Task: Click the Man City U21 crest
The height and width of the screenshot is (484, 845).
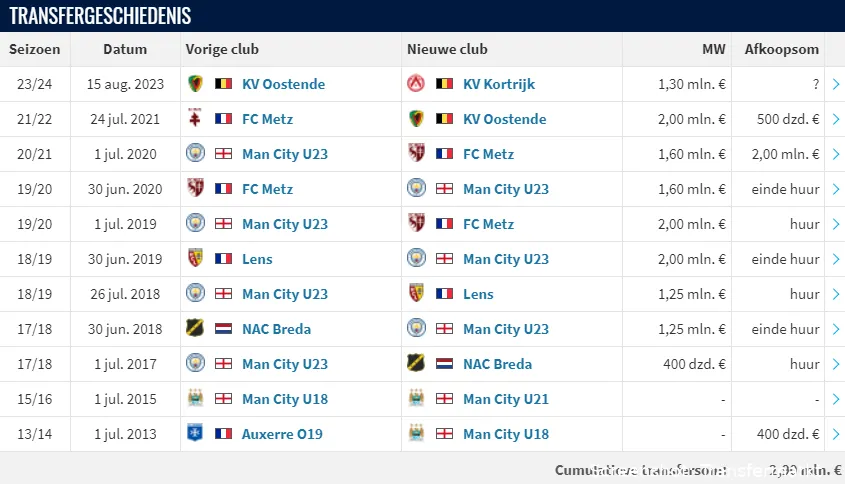Action: pyautogui.click(x=416, y=399)
